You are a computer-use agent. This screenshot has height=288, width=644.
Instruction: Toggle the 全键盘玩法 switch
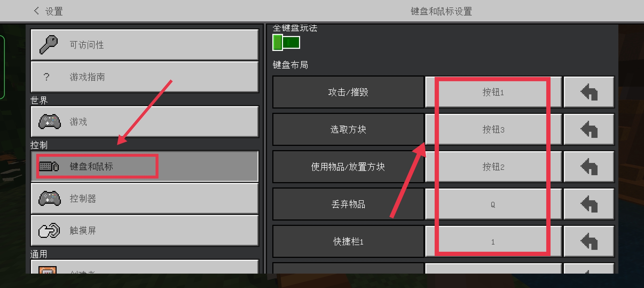tap(286, 42)
